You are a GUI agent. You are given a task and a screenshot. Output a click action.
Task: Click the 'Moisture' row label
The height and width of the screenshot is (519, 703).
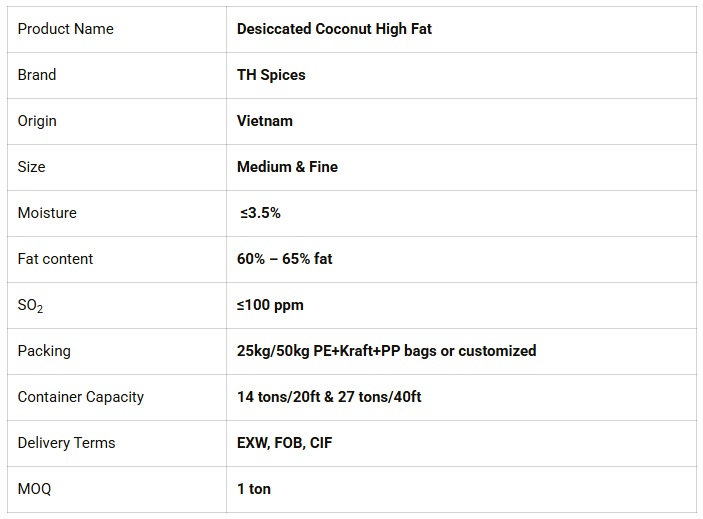[47, 213]
